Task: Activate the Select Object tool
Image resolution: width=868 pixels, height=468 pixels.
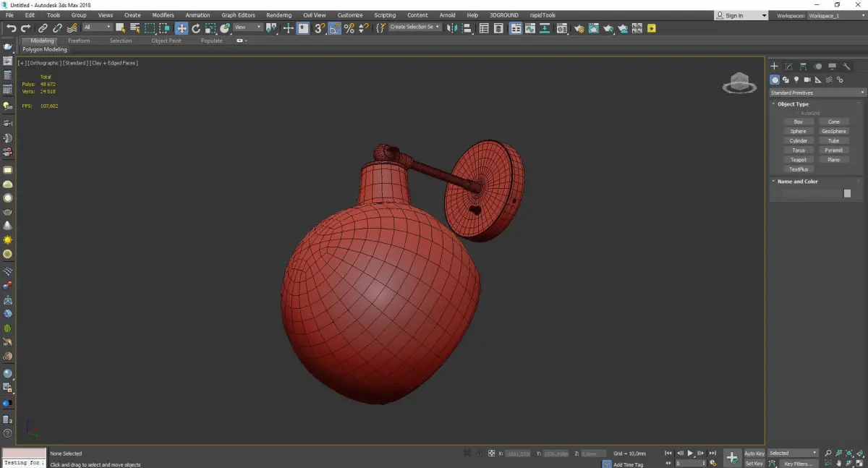Action: (120, 28)
